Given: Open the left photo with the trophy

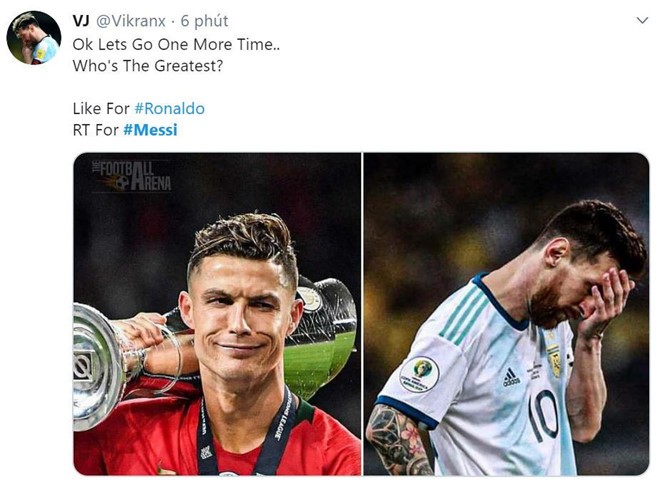Looking at the screenshot, I should [x=217, y=313].
